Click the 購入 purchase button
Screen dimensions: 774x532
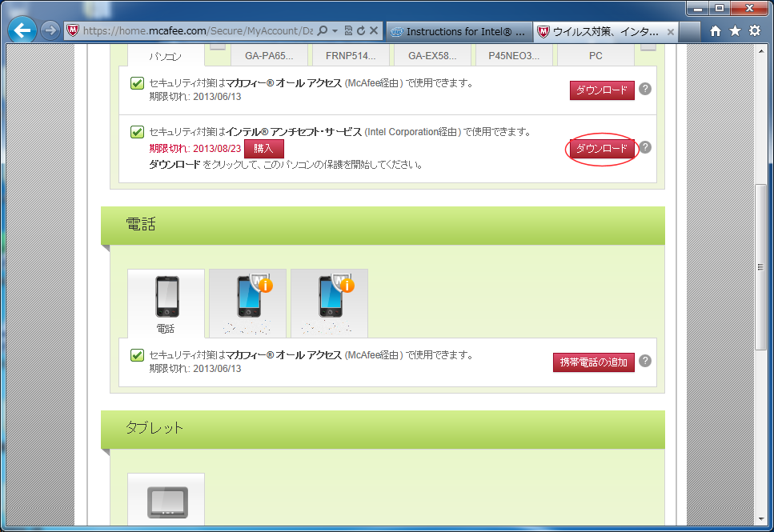(263, 149)
